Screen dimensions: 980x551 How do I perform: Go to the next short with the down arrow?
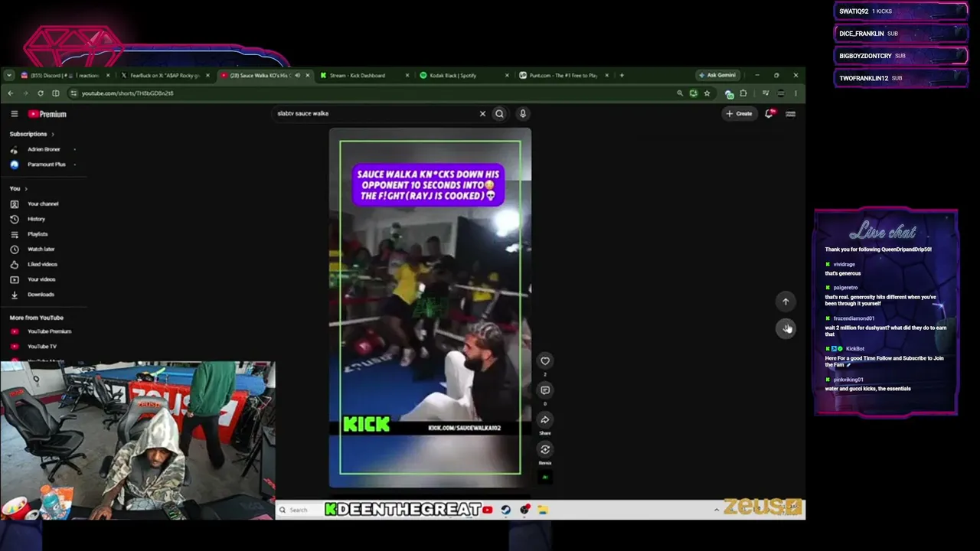click(786, 328)
